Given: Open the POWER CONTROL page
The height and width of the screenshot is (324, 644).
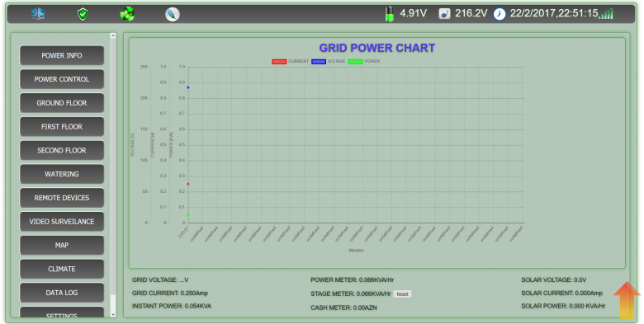Looking at the screenshot, I should click(62, 79).
